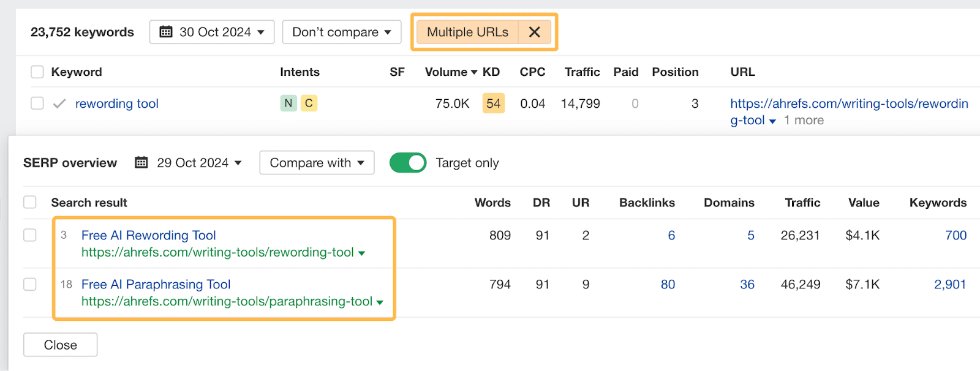Click the Multiple URLs filter label

pos(467,32)
